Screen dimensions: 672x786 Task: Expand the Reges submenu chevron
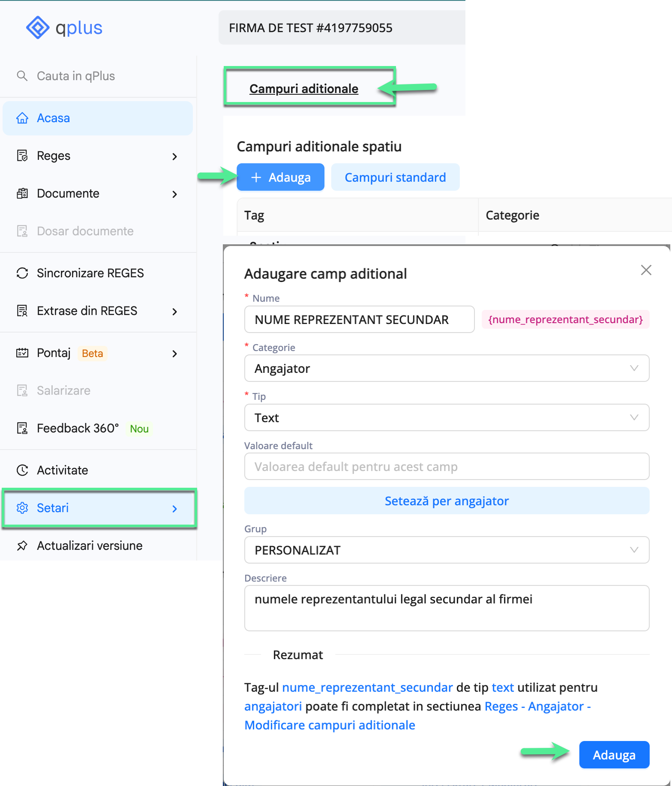point(174,156)
